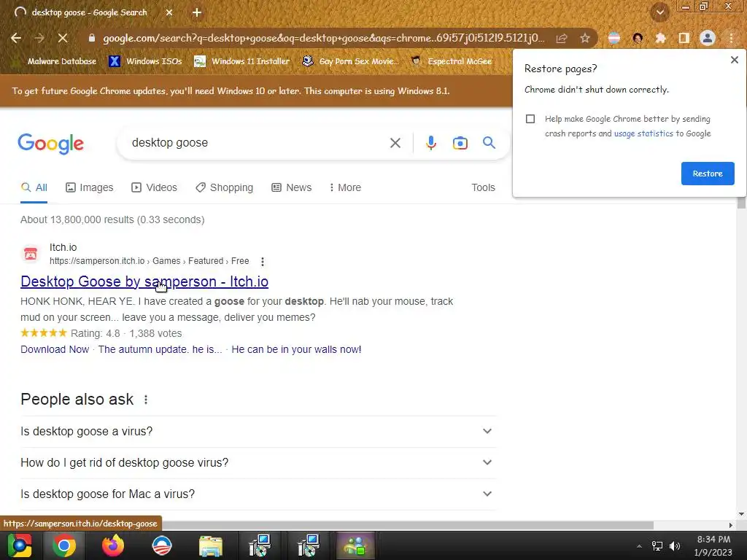747x560 pixels.
Task: Click the striped flag extension icon
Action: point(614,38)
